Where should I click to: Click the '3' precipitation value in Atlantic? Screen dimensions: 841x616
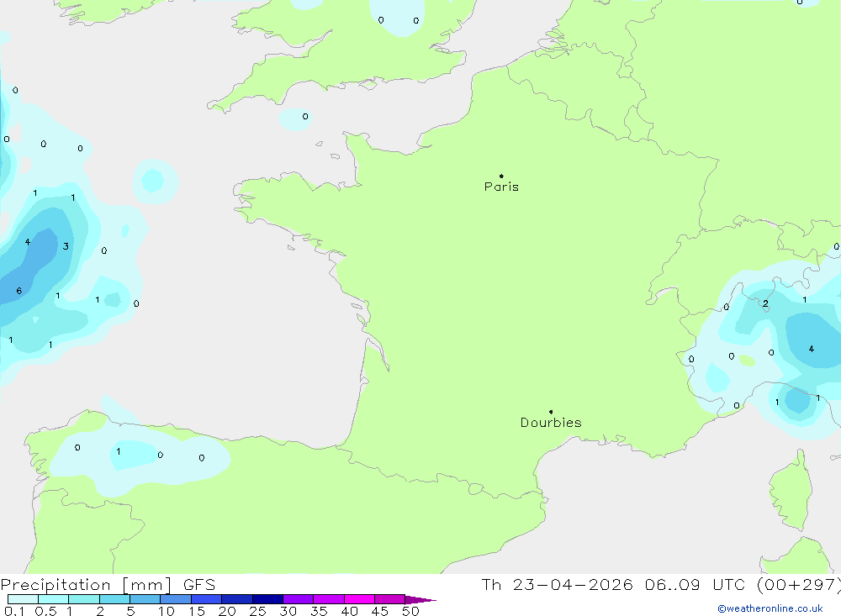(x=66, y=246)
